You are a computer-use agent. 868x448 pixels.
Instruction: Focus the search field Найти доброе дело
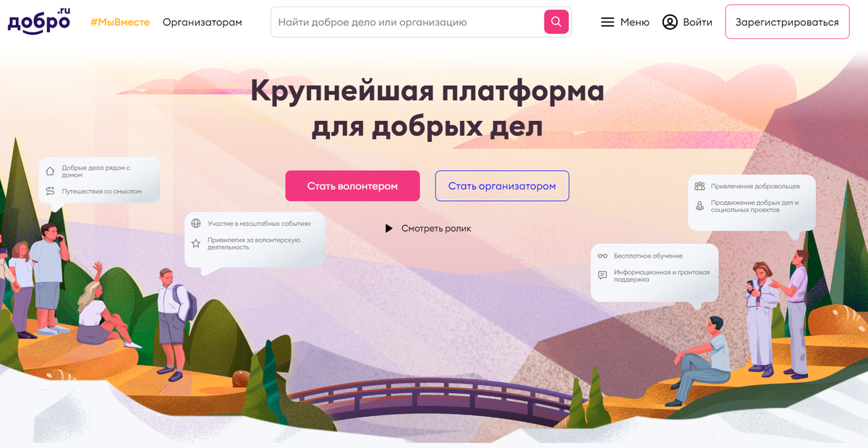point(408,22)
